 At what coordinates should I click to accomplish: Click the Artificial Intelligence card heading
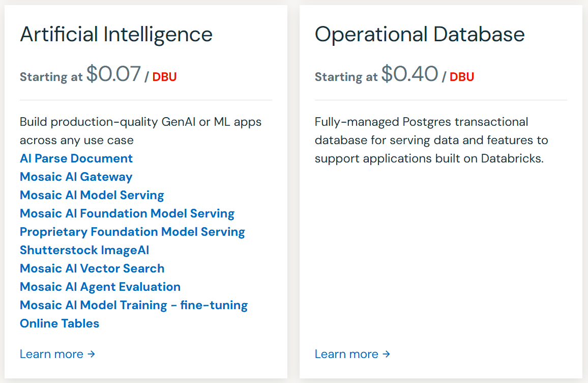click(116, 35)
